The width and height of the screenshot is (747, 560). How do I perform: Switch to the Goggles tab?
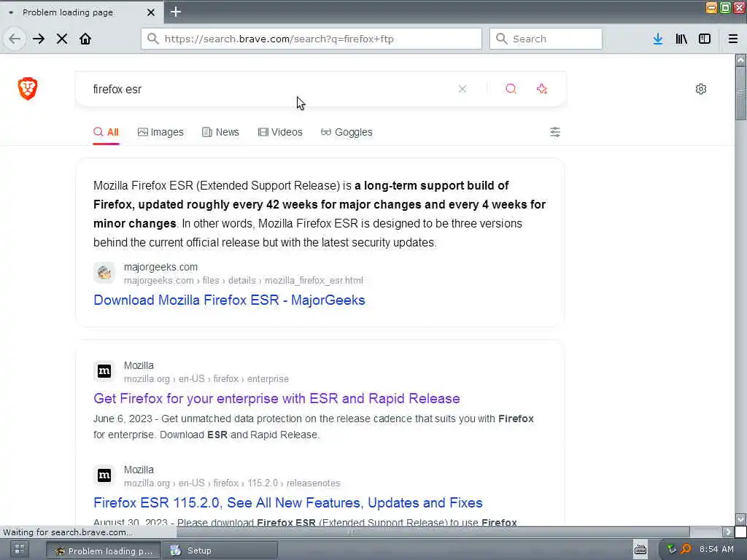[347, 132]
